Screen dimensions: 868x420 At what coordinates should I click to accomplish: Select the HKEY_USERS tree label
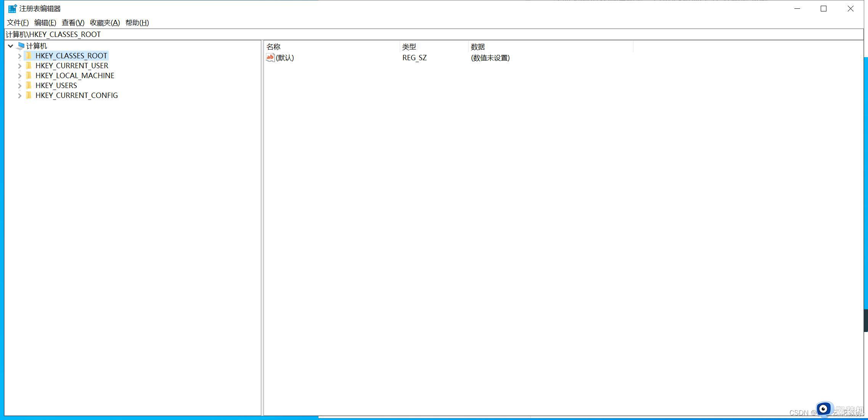pos(56,86)
